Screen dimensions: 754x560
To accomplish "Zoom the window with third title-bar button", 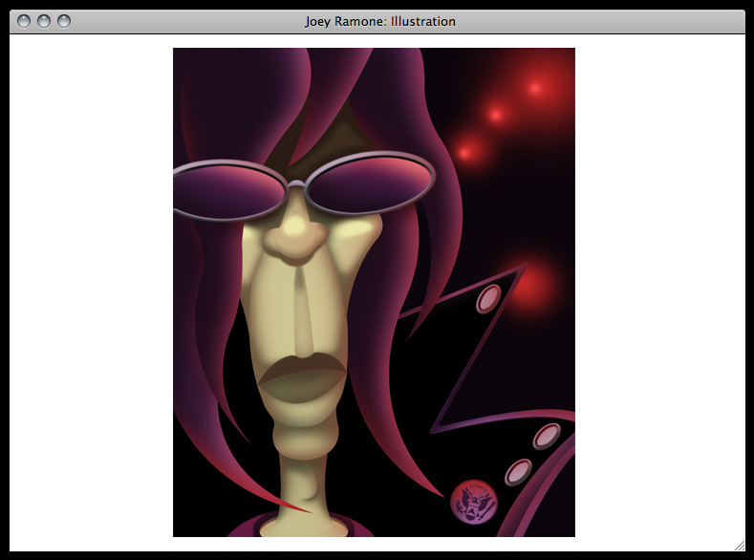I will (x=64, y=21).
